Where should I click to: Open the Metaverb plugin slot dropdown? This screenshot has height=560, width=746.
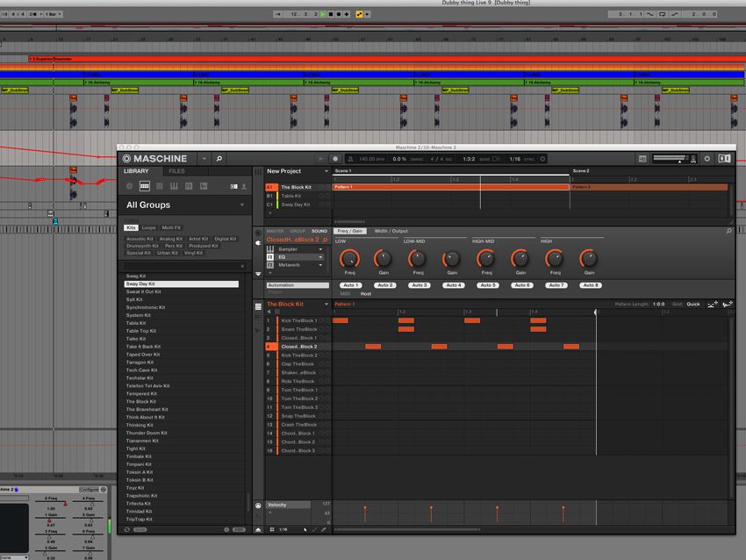tap(319, 265)
